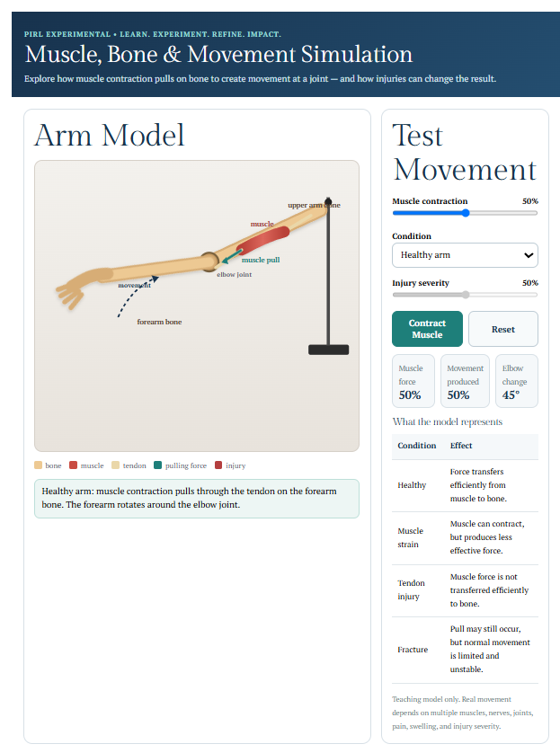Image resolution: width=560 pixels, height=753 pixels.
Task: Click the 'Muscle, Bone & Movement Simulation' title
Action: tap(218, 54)
